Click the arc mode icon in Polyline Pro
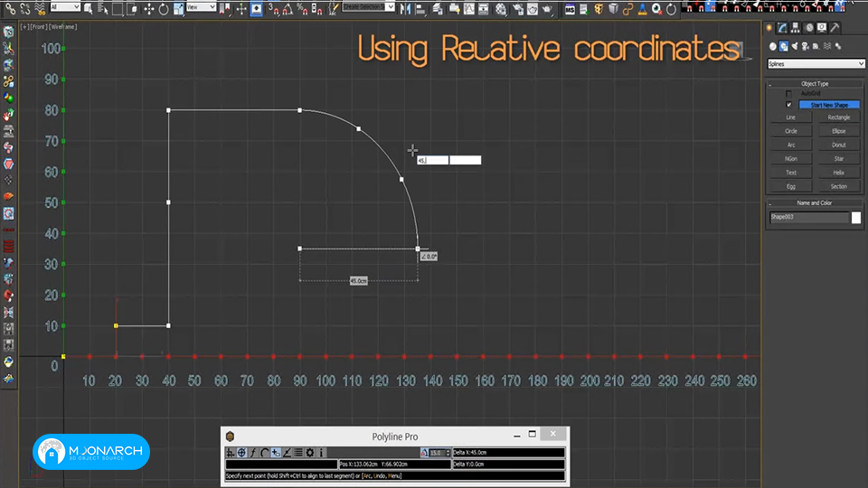Screen dimensions: 868x488 (265, 453)
